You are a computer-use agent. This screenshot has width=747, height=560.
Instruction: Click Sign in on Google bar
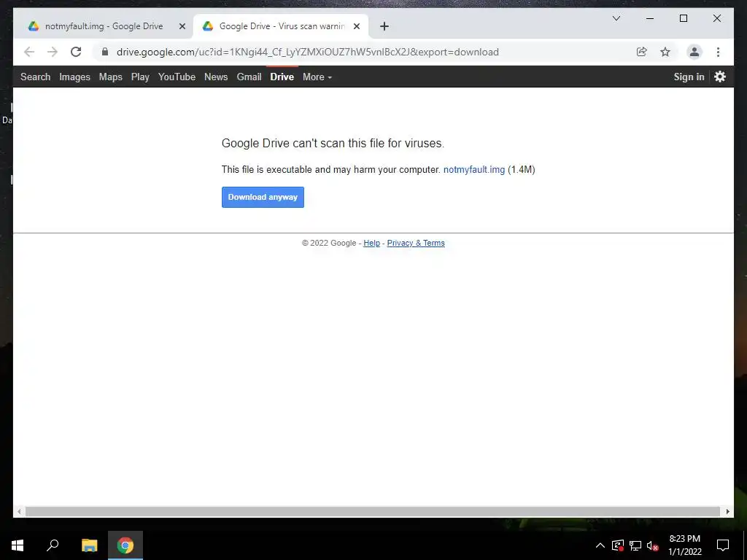click(x=689, y=77)
